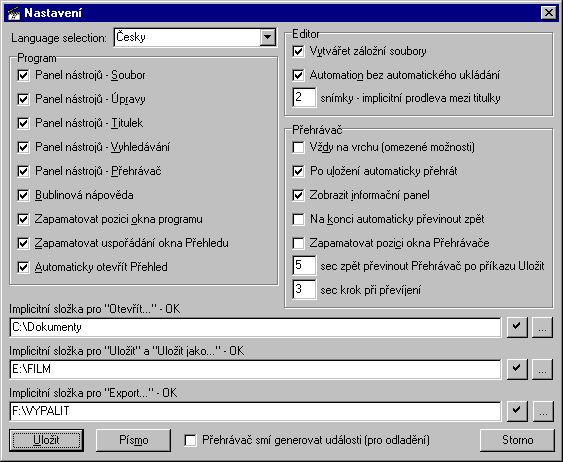Click the snímky delay field showing 2
563x462 pixels.
[304, 98]
